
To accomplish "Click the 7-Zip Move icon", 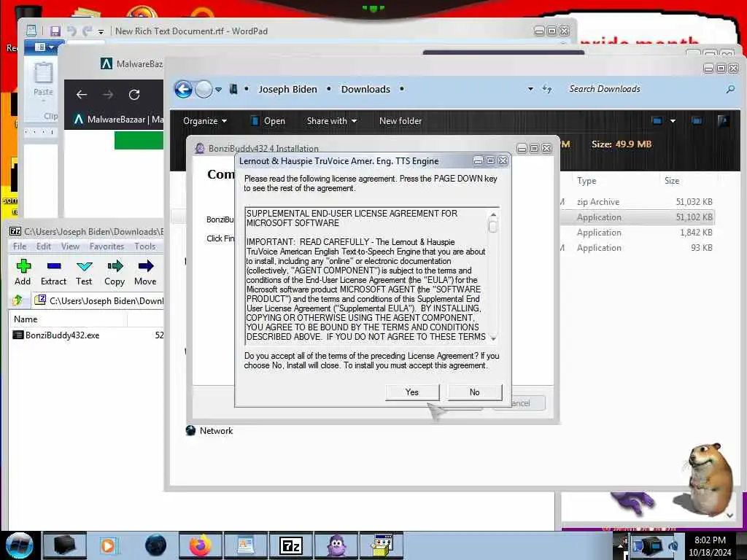I will pos(145,273).
